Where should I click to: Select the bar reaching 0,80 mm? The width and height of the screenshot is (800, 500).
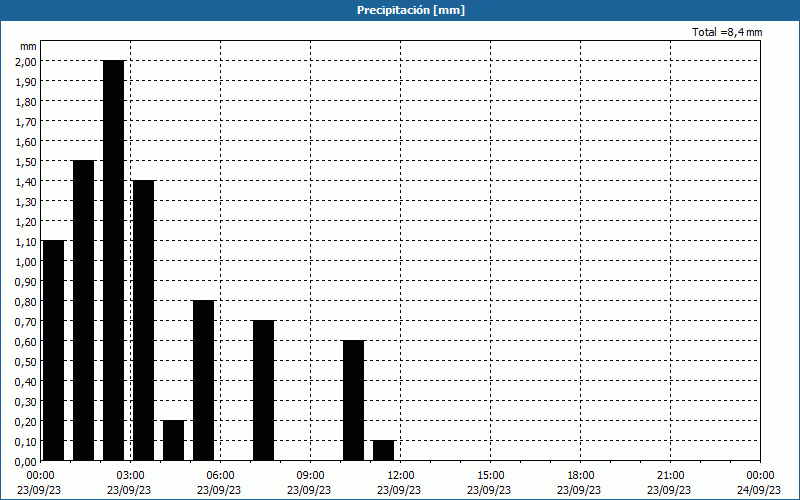click(204, 381)
